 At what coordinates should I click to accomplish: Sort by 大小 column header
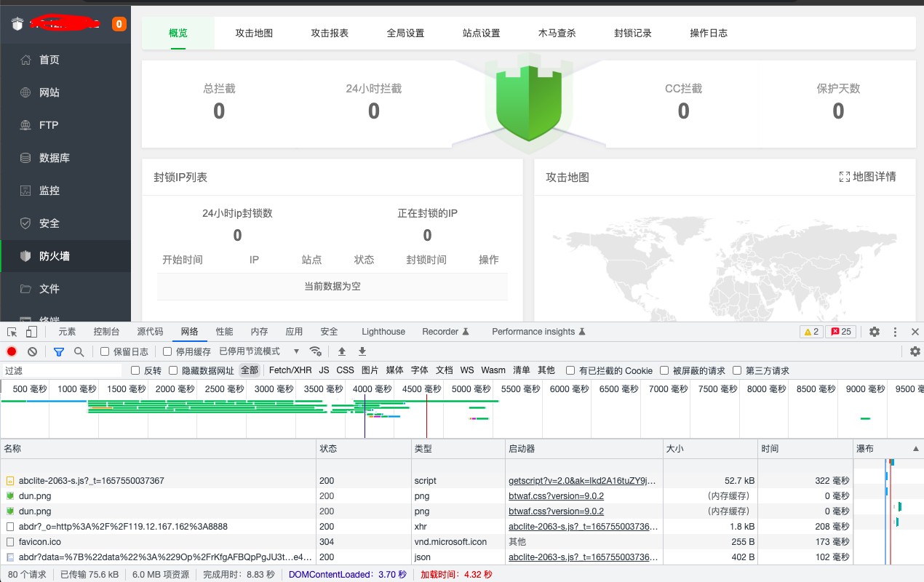[710, 449]
